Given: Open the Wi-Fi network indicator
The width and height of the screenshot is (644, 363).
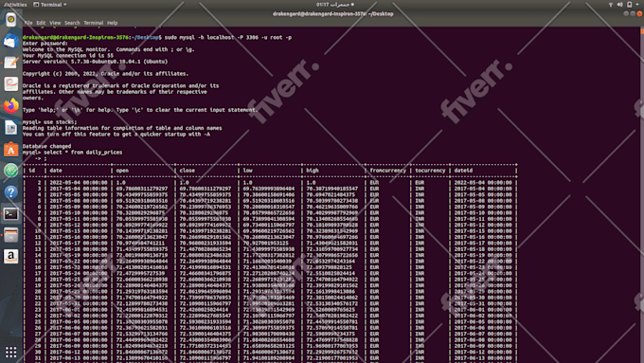Looking at the screenshot, I should coord(611,5).
